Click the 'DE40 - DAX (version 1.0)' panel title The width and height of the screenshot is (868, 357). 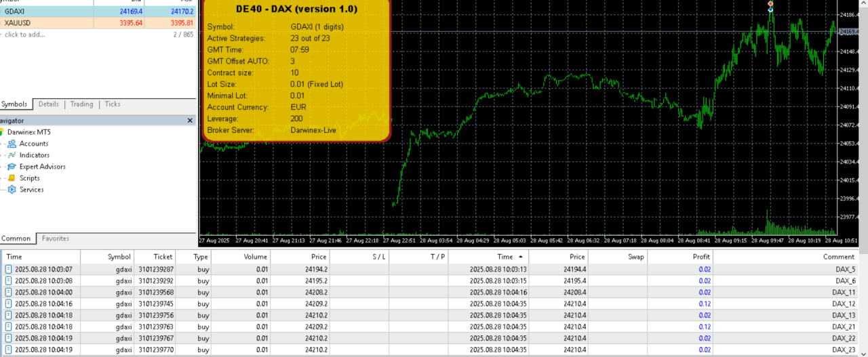(x=296, y=9)
